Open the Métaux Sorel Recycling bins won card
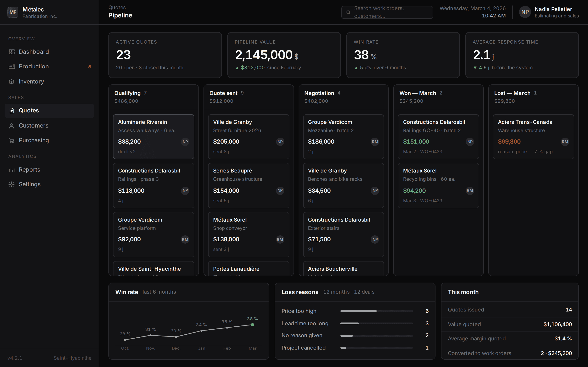The image size is (588, 367). 438,185
